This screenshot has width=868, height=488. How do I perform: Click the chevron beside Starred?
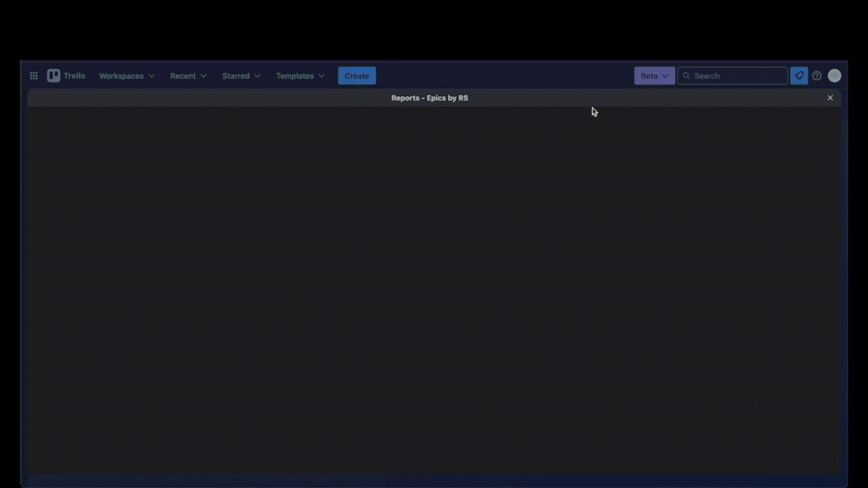click(257, 76)
